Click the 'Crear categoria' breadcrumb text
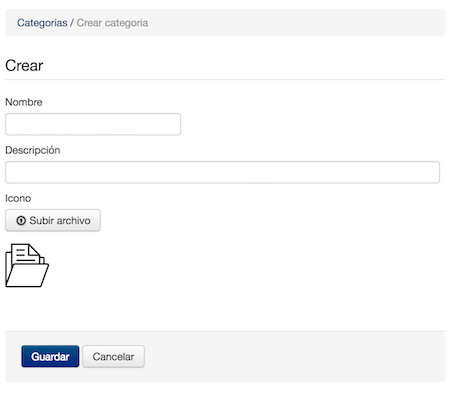This screenshot has height=394, width=458. [112, 23]
